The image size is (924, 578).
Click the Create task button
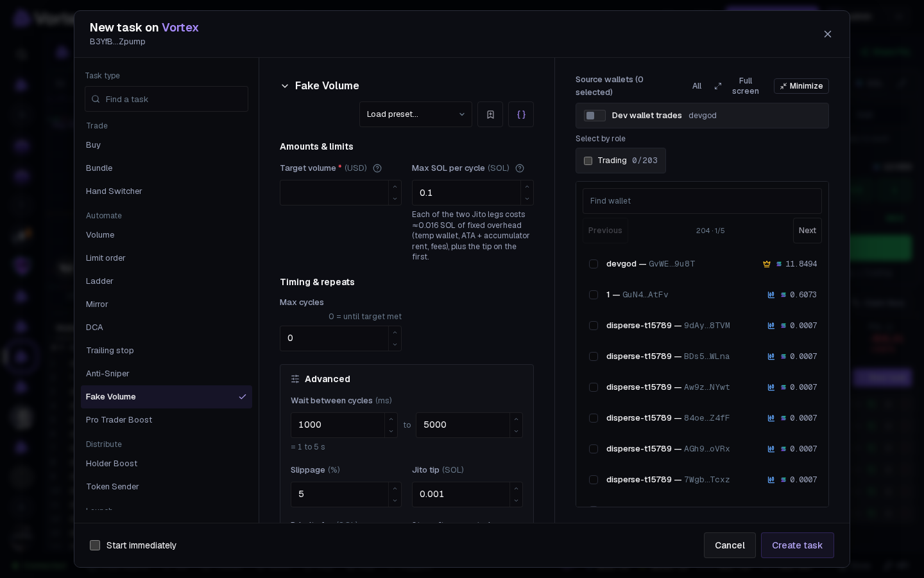(x=798, y=545)
